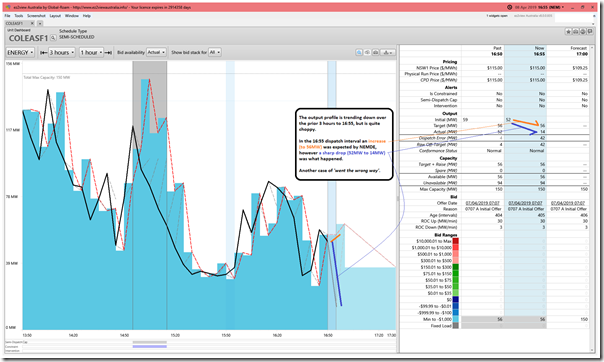
Task: Click the ez2view app icon in the title bar
Action: 8,7
